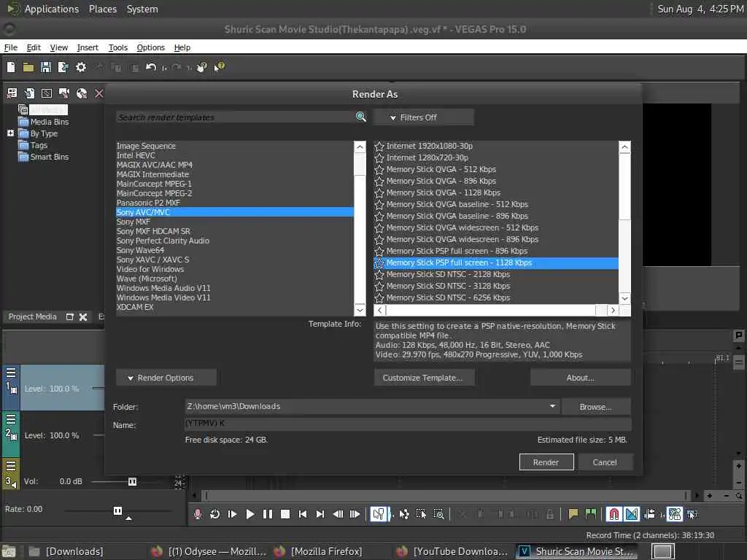This screenshot has height=560, width=747.
Task: Expand the Render Options section
Action: [166, 378]
